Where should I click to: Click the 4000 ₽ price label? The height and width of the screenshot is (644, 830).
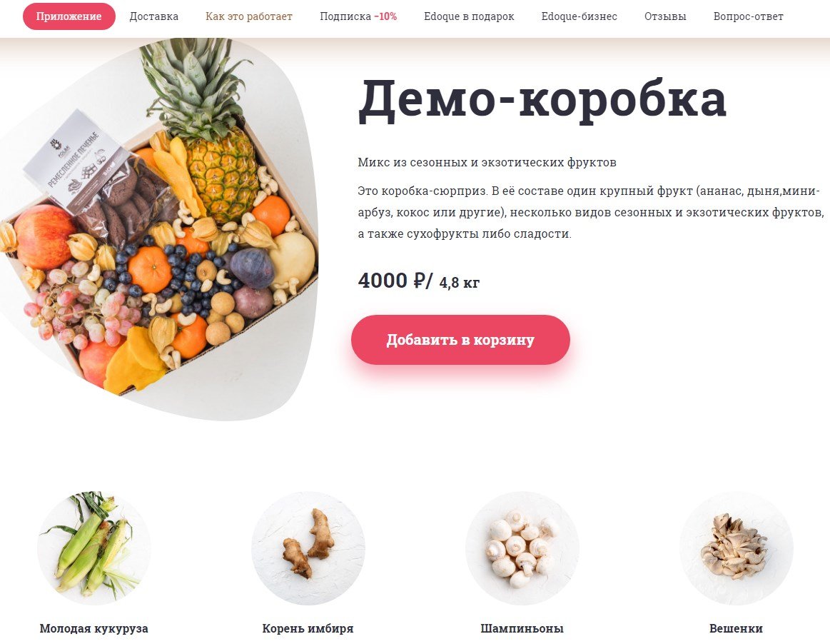pyautogui.click(x=395, y=280)
